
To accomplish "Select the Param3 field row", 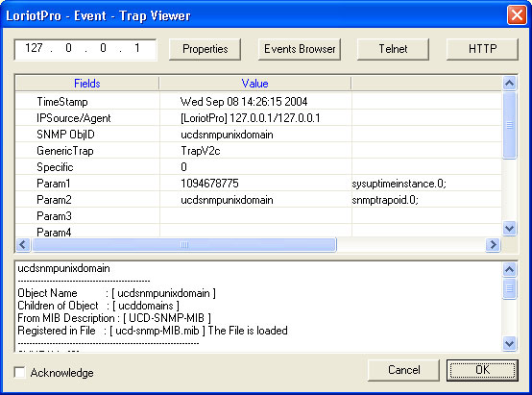I will pyautogui.click(x=258, y=215).
